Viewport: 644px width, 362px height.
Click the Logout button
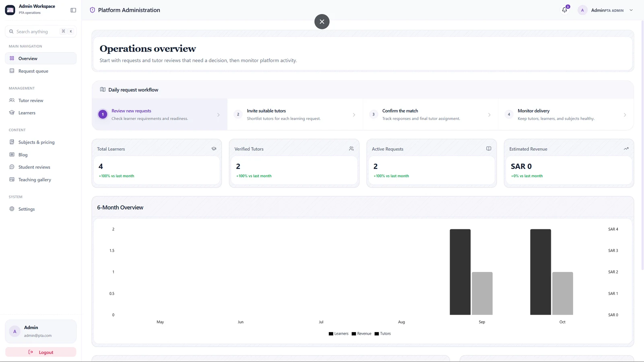click(x=41, y=352)
